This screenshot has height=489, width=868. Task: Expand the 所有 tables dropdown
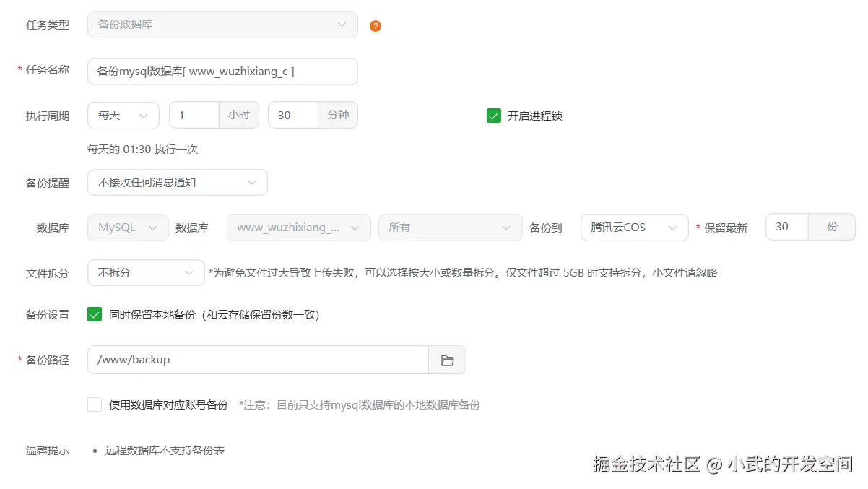coord(450,227)
